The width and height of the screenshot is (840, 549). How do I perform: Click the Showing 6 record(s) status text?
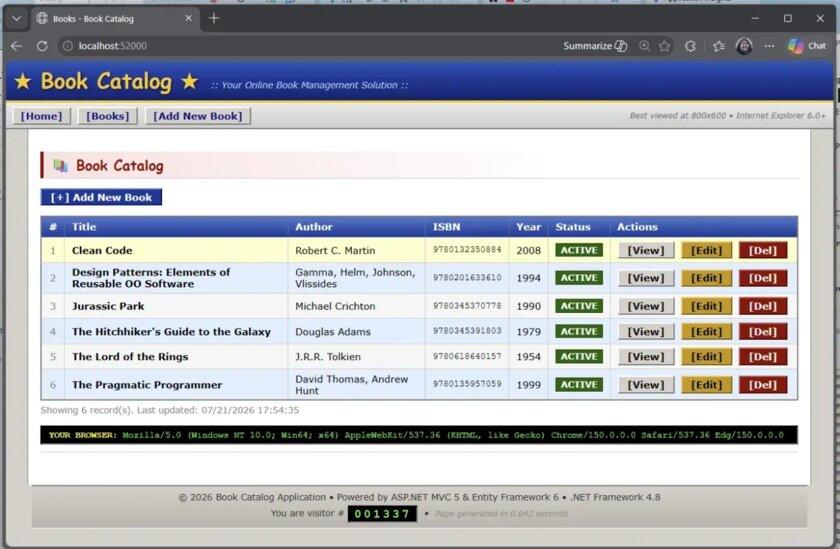[170, 410]
